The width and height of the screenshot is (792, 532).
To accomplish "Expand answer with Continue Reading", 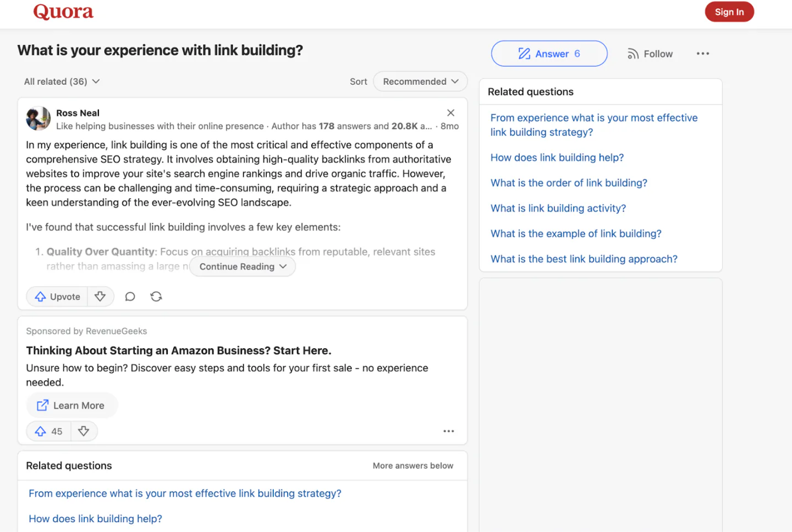I will tap(243, 266).
